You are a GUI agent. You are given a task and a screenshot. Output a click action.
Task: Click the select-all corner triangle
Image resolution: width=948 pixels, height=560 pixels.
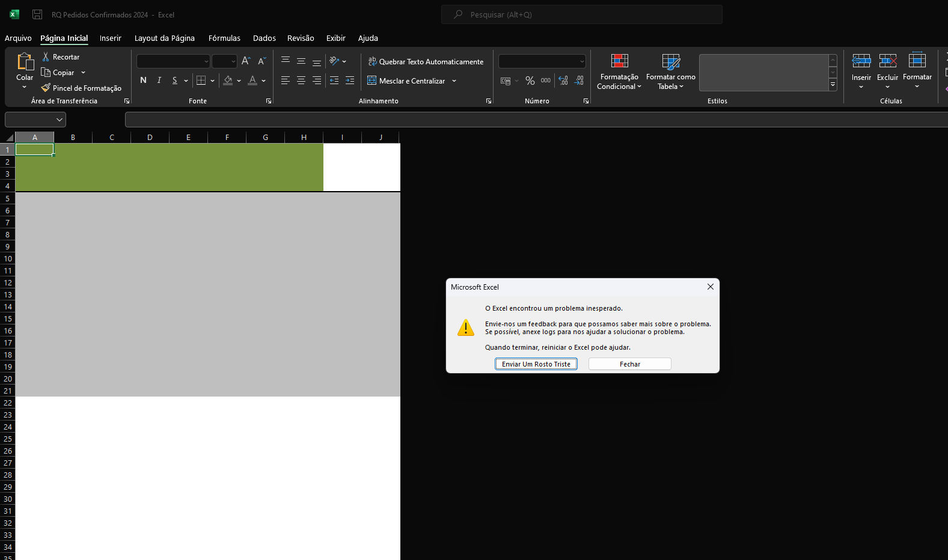[x=9, y=138]
